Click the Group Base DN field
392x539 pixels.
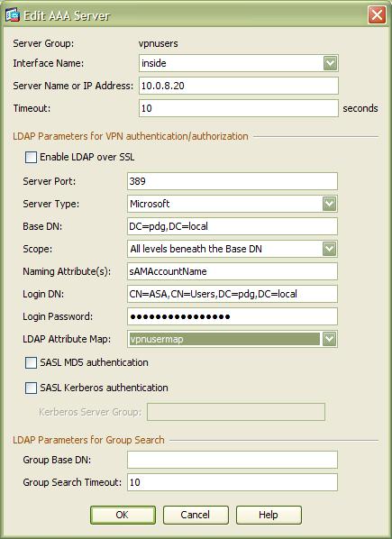click(x=232, y=460)
